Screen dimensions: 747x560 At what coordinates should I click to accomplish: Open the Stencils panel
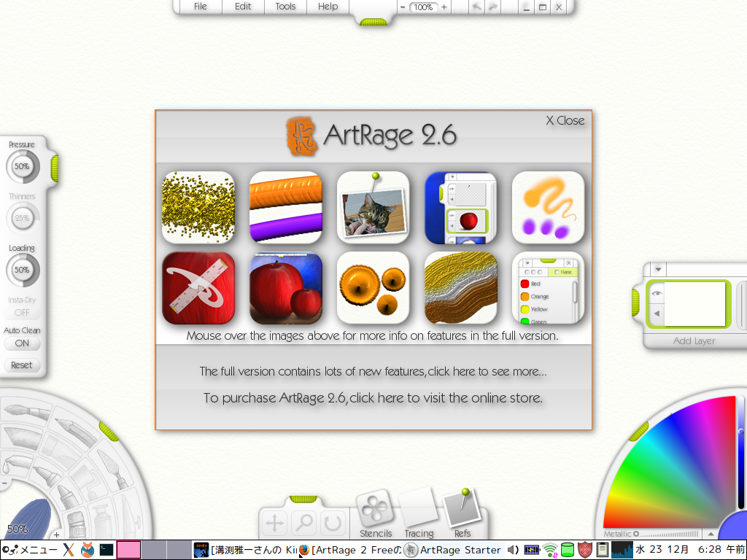tap(375, 514)
